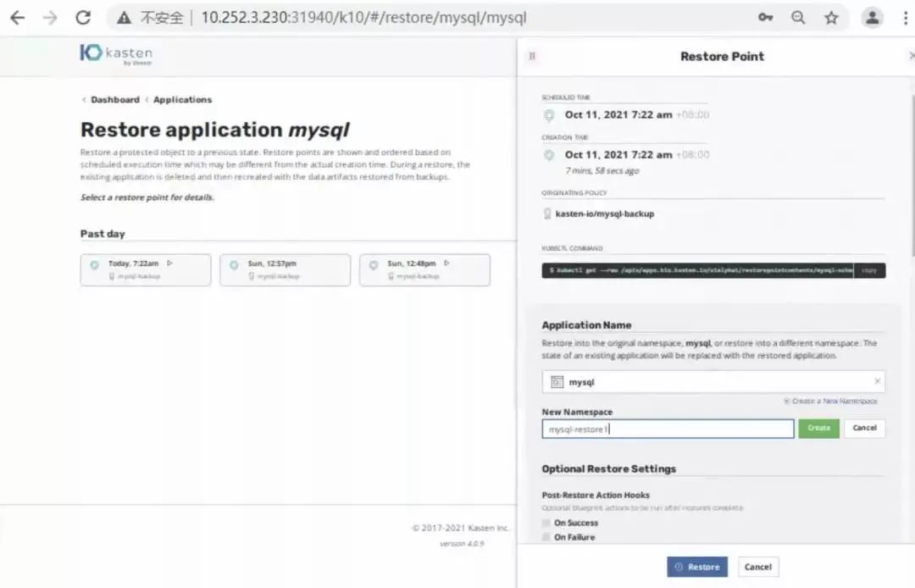Click the kubectl command text box
915x588 pixels.
697,270
